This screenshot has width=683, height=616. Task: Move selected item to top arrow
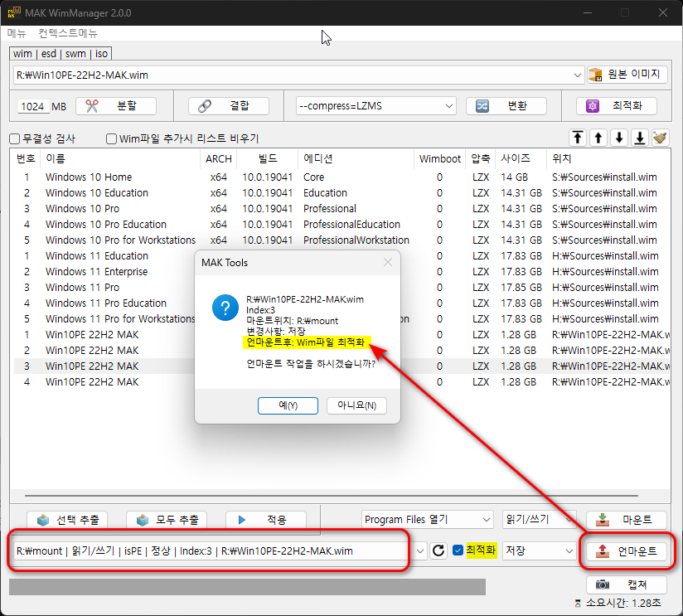click(578, 138)
